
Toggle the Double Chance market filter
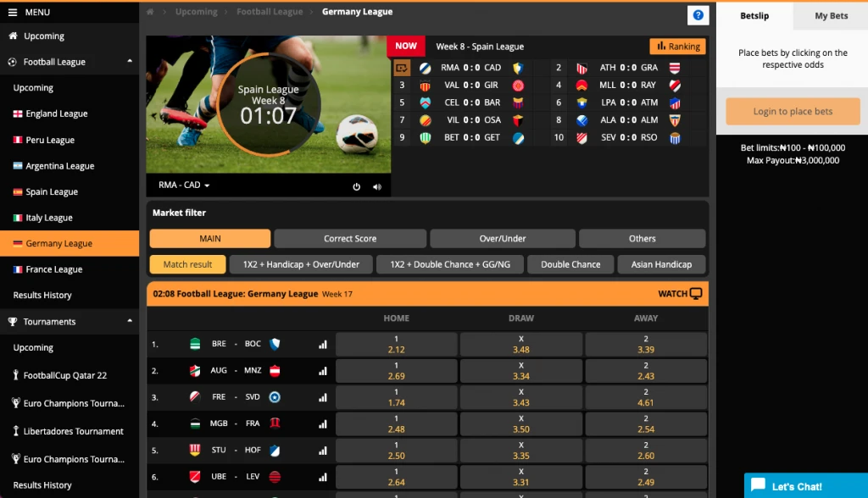(570, 264)
